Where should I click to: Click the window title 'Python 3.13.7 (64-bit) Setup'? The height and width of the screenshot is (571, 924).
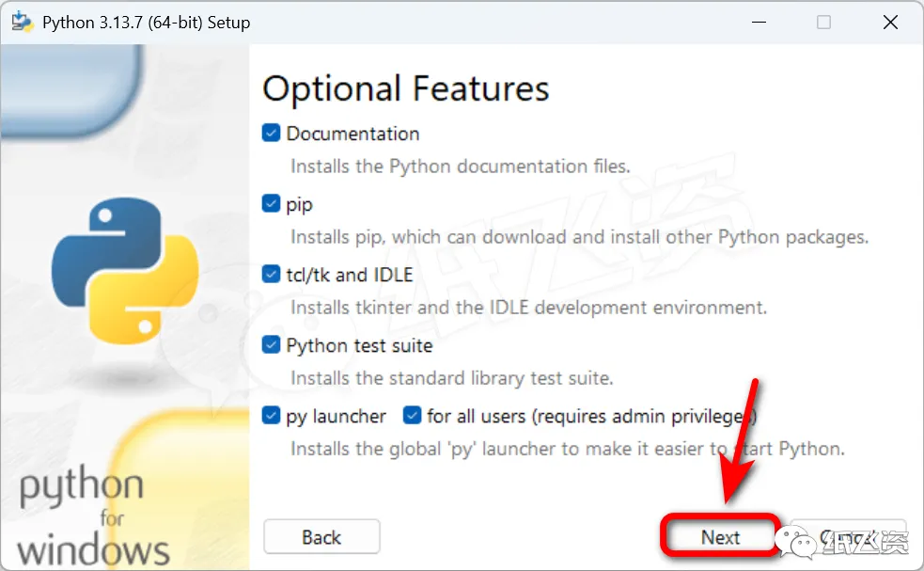coord(147,22)
